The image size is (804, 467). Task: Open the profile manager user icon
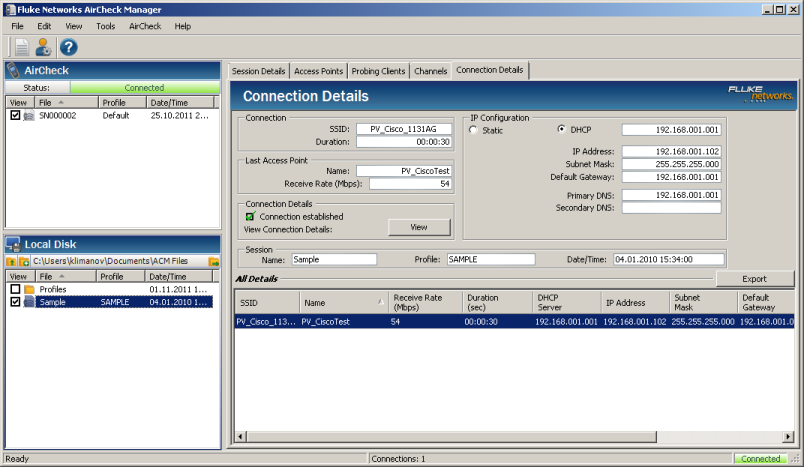point(43,48)
